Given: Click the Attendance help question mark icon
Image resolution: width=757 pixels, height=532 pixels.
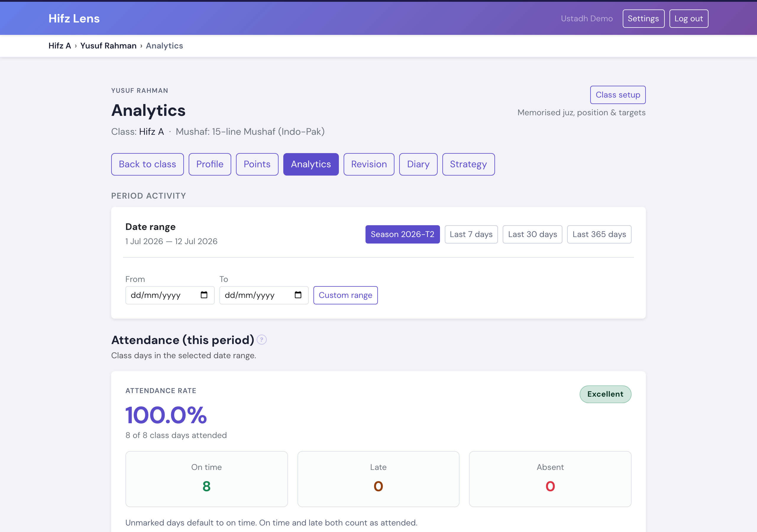Looking at the screenshot, I should pyautogui.click(x=261, y=340).
